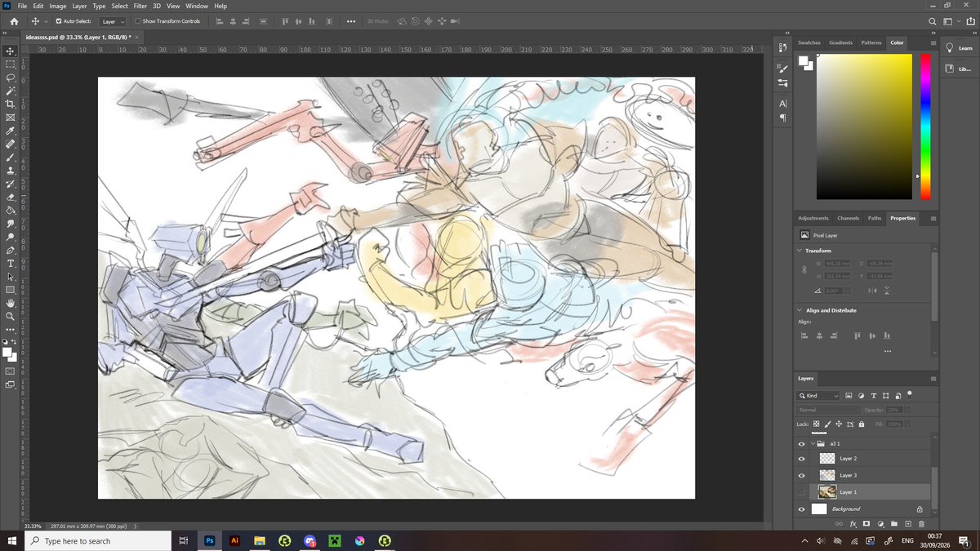Select the Eraser tool
980x551 pixels.
click(x=11, y=197)
